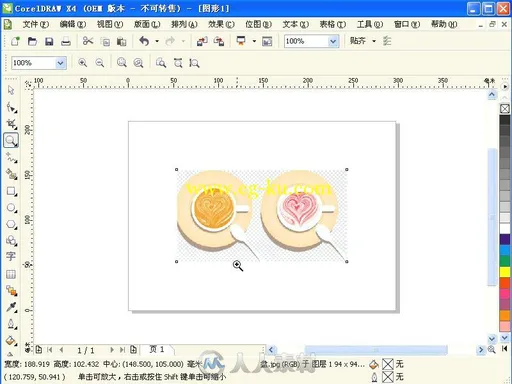Select the Table tool
The image size is (512, 384).
point(11,274)
